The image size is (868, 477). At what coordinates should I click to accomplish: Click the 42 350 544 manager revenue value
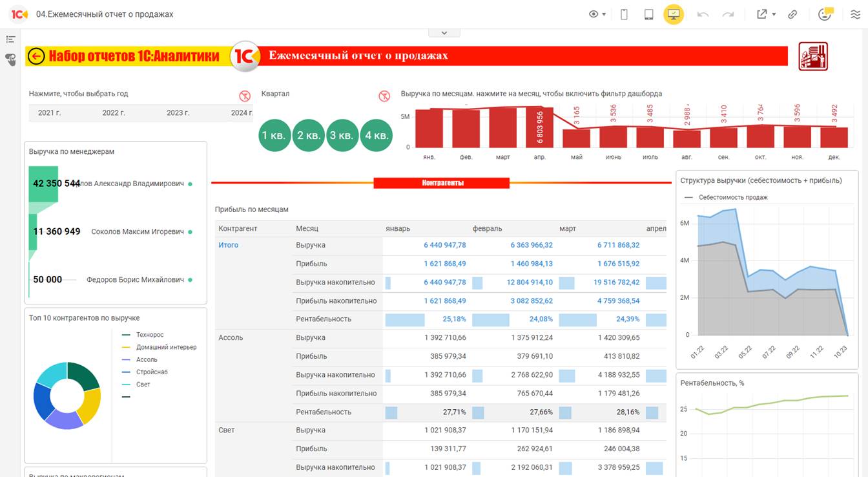click(x=57, y=184)
